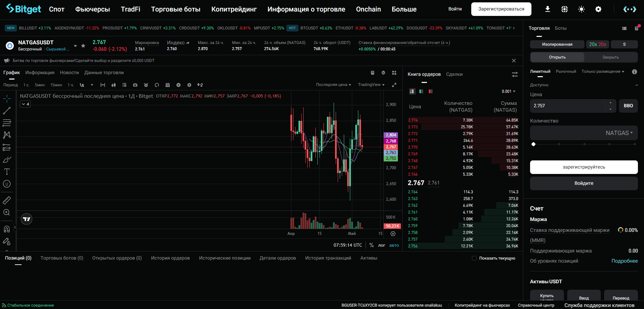
Task: Show only bids order book view
Action: click(x=421, y=91)
